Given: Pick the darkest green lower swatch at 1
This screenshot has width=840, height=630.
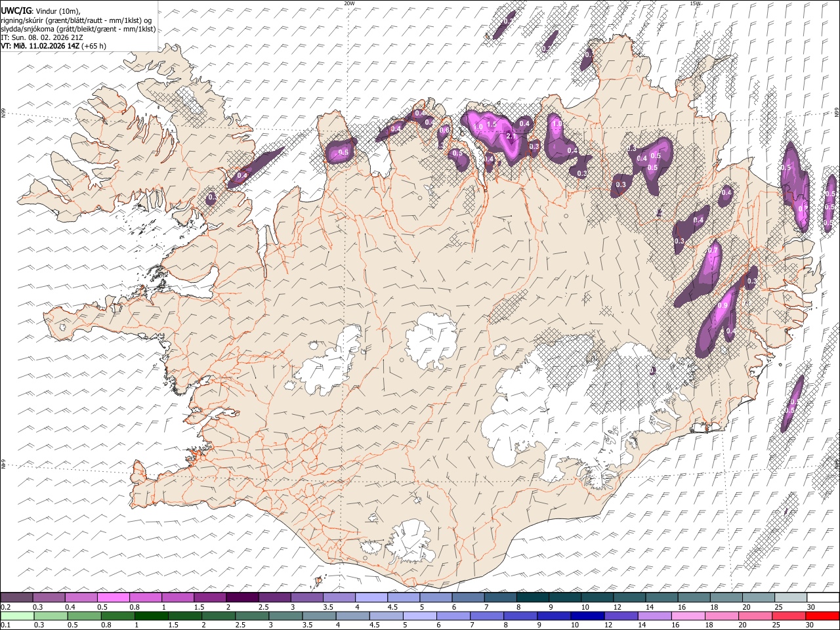Looking at the screenshot, I should pyautogui.click(x=151, y=616).
